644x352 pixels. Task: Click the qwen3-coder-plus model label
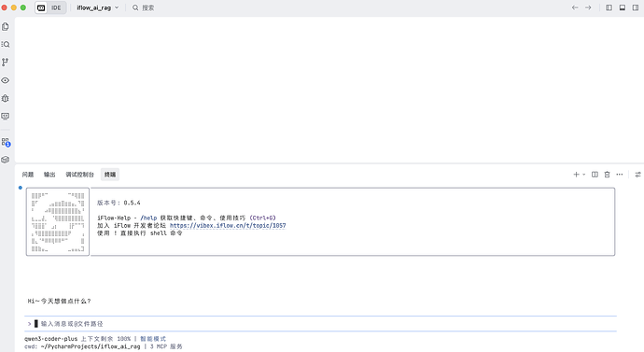pyautogui.click(x=51, y=339)
